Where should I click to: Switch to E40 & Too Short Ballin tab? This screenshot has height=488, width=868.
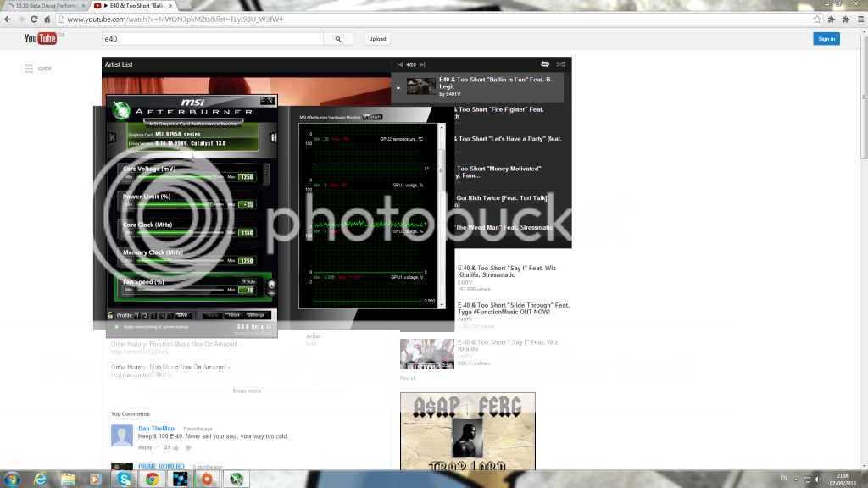coord(133,6)
